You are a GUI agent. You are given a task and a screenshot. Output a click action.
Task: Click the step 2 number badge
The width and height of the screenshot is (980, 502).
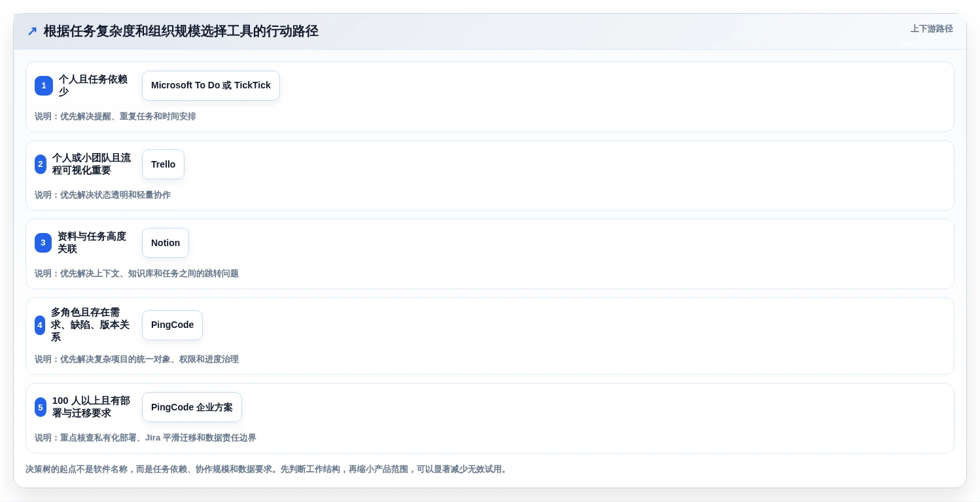41,164
